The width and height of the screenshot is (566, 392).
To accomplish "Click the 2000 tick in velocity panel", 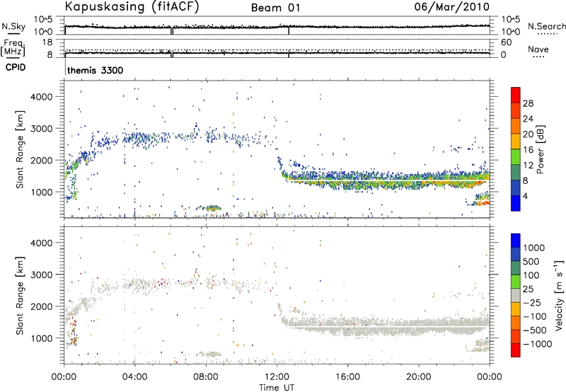I will coord(42,306).
